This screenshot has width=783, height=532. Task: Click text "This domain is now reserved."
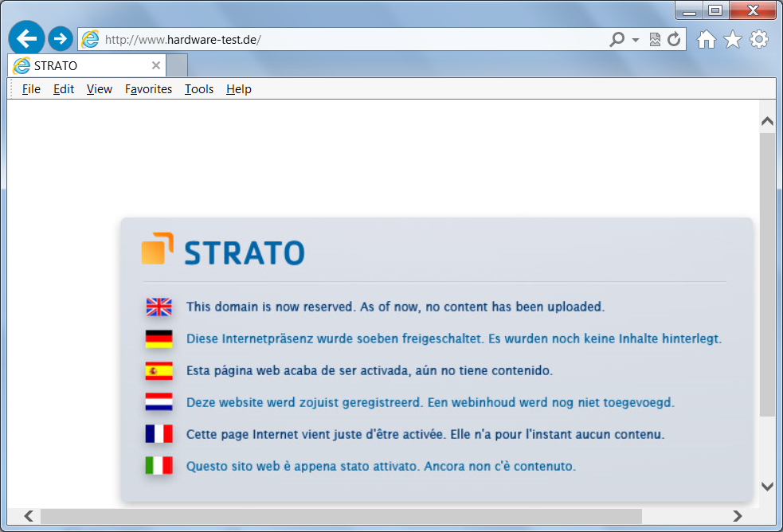[x=271, y=307]
